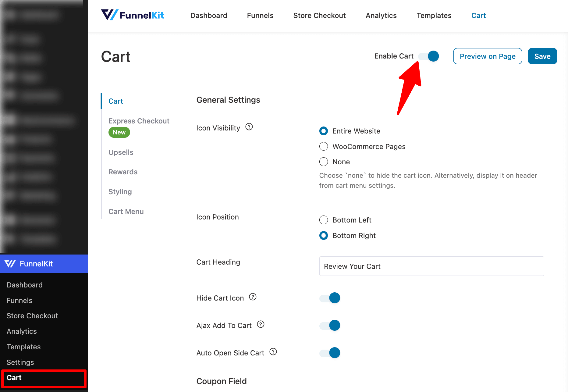Toggle the Auto Open Side Cart switch

tap(330, 353)
